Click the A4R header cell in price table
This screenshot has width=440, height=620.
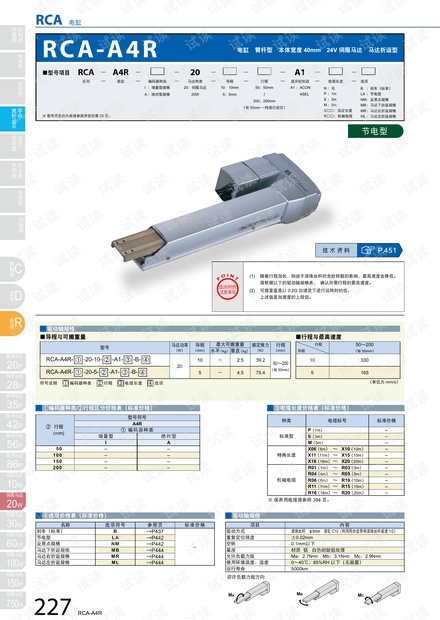(x=137, y=423)
